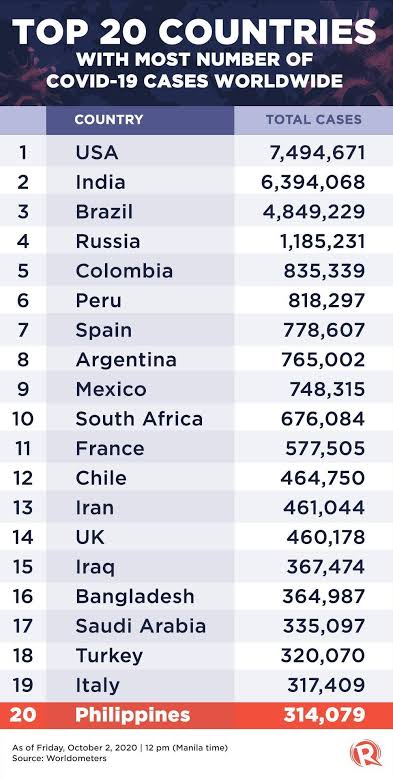Click the Philippines total 314,079
Screen dimensions: 393x780
[x=324, y=715]
